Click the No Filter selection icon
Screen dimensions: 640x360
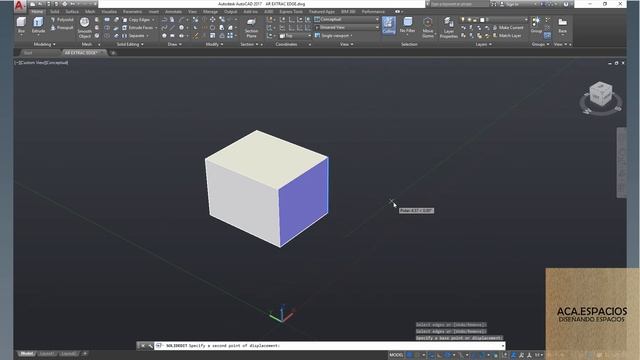click(x=407, y=25)
